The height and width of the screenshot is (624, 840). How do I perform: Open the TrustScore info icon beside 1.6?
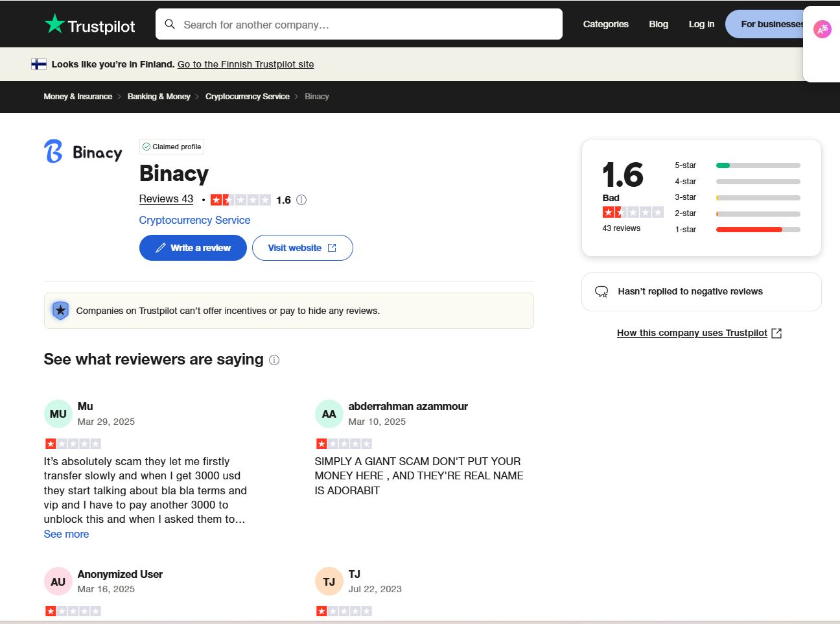click(301, 200)
